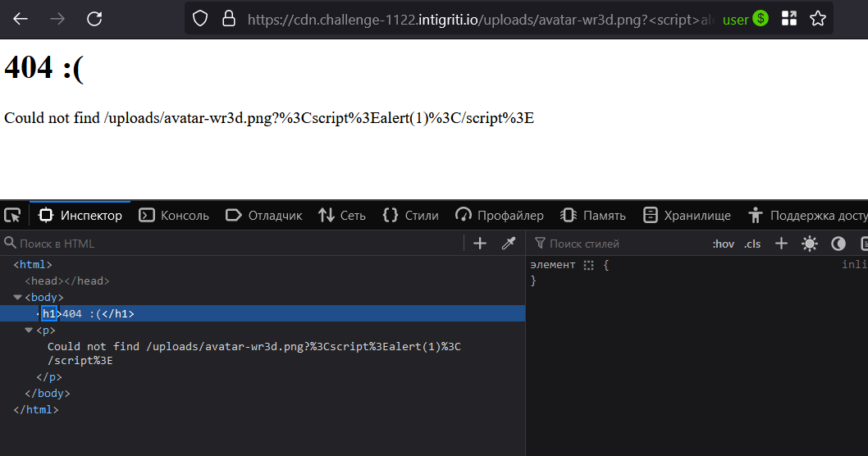Select the closing /html tag row
Image resolution: width=868 pixels, height=456 pixels.
(x=36, y=410)
